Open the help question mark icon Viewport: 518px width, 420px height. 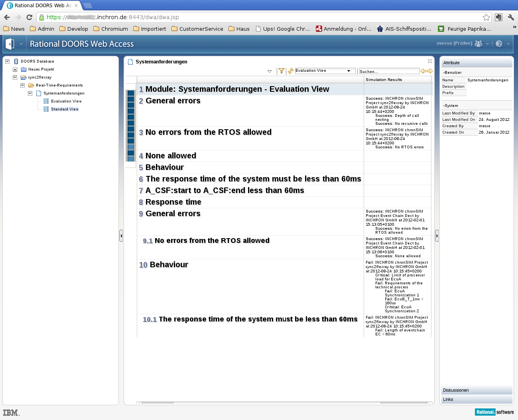coord(499,43)
